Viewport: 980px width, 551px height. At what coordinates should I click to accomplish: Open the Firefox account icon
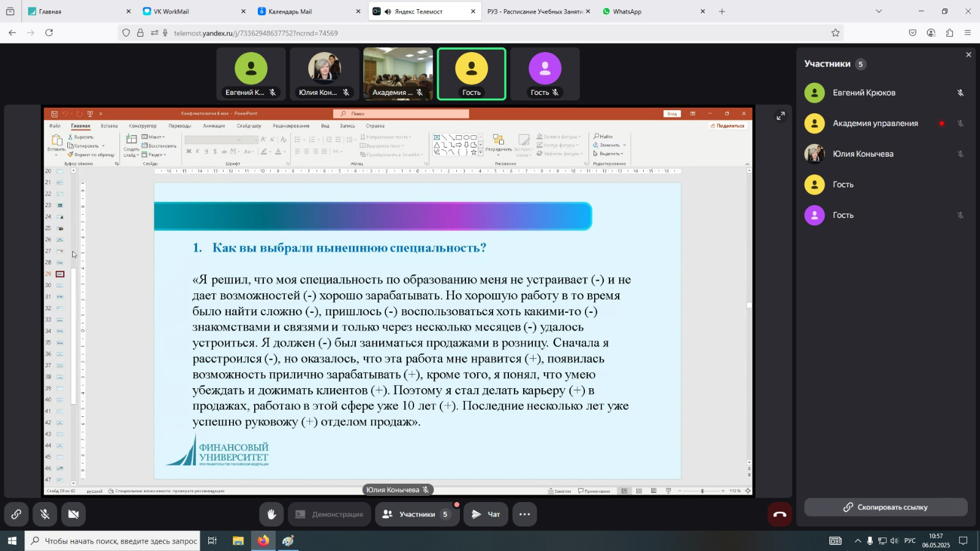coord(931,33)
